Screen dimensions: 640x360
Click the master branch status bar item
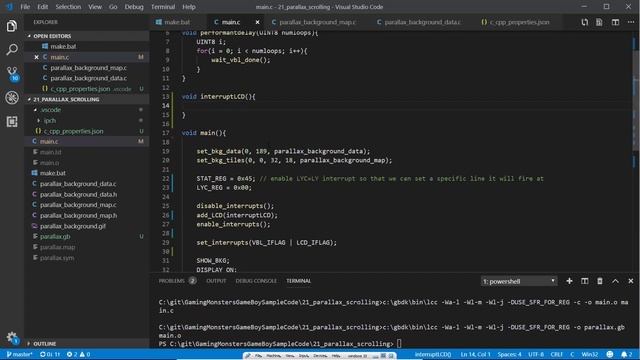[x=19, y=354]
